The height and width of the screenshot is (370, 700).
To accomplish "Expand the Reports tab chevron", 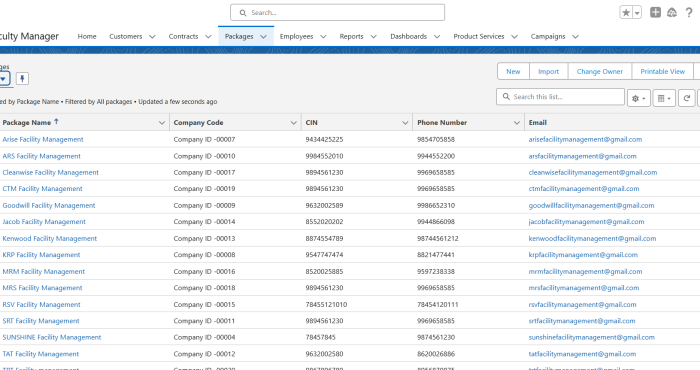I will pyautogui.click(x=374, y=37).
